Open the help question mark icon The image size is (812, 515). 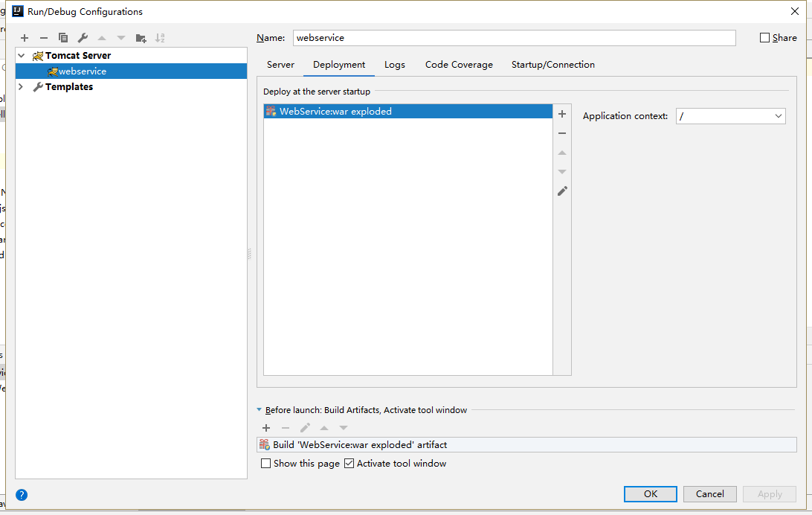[22, 495]
